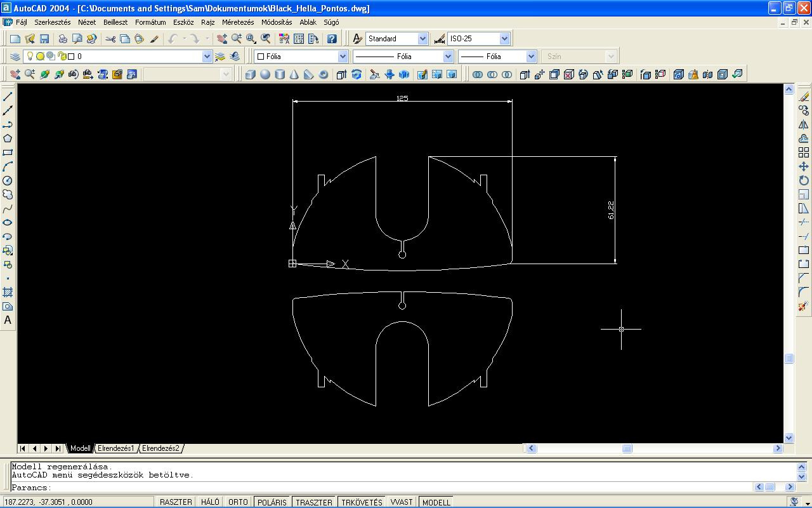Open the Formátum menu
The height and width of the screenshot is (508, 812).
click(150, 22)
